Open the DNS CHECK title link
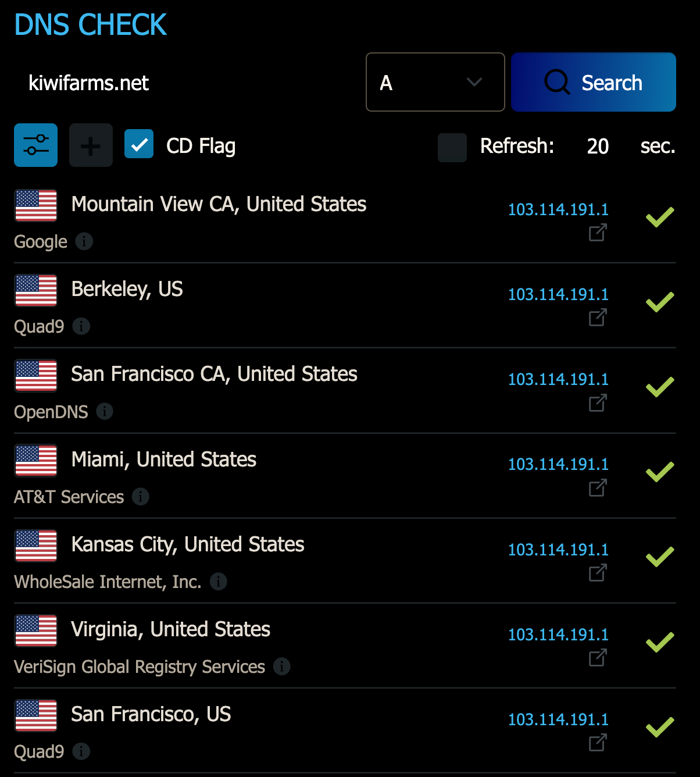The height and width of the screenshot is (777, 700). pyautogui.click(x=90, y=25)
